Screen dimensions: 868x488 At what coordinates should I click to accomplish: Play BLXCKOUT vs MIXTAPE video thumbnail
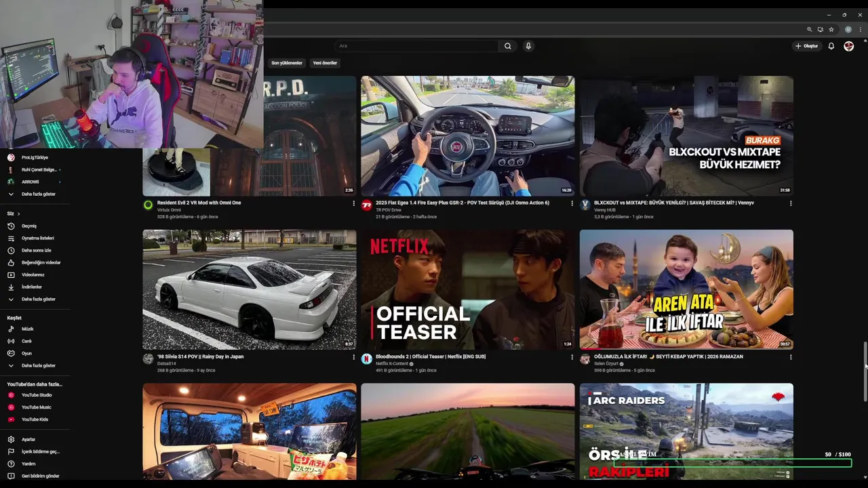[x=686, y=136]
